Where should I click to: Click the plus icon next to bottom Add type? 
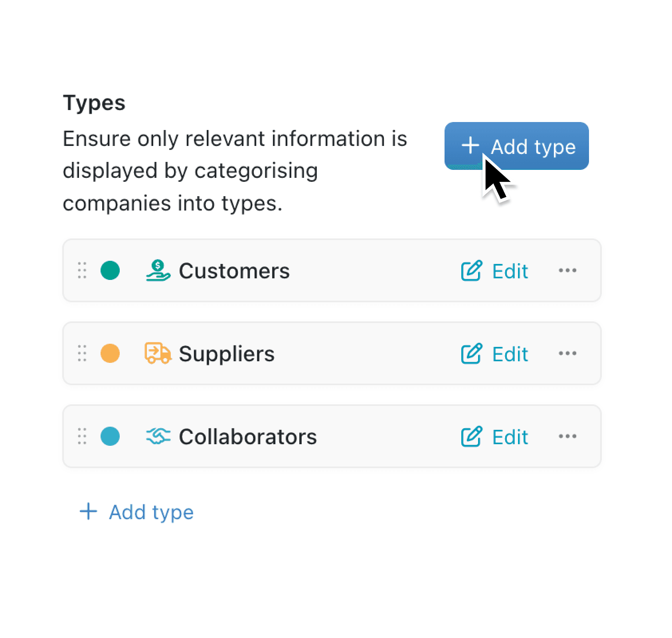point(89,512)
